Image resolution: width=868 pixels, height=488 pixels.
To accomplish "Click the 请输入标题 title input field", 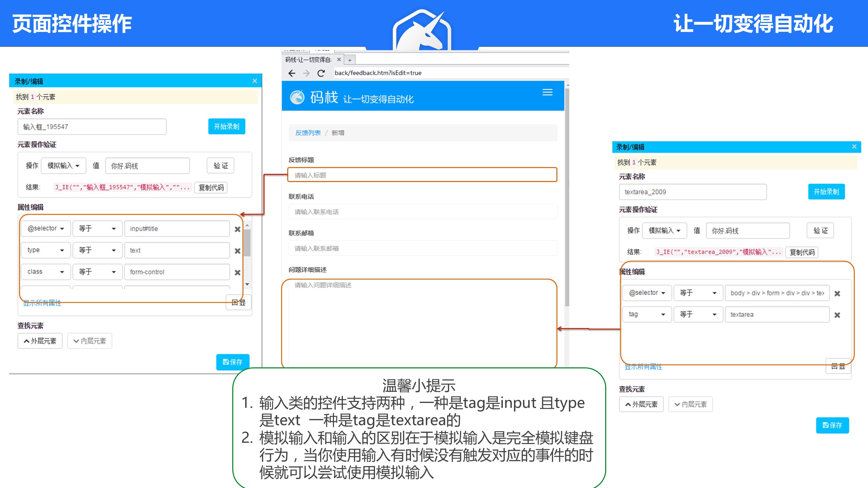I will pyautogui.click(x=422, y=175).
